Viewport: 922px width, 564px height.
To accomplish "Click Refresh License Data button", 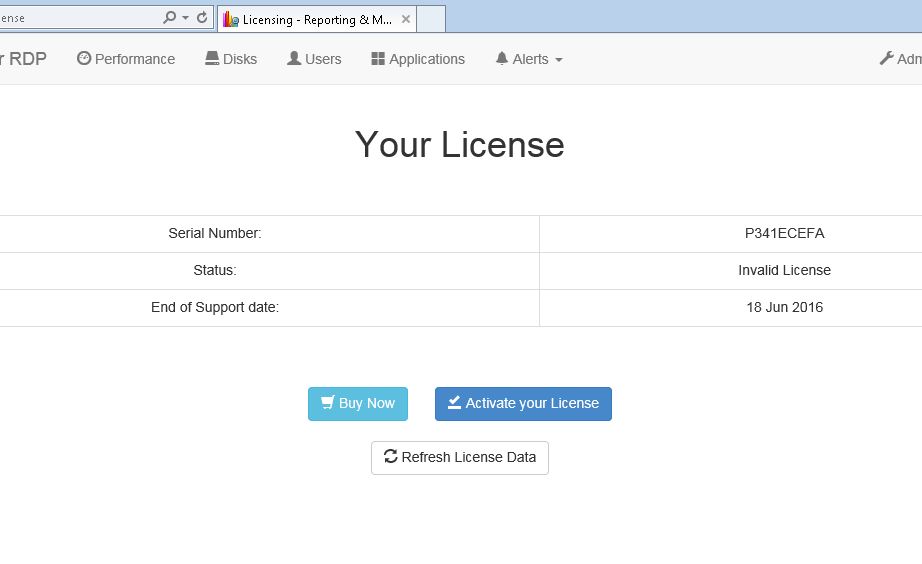I will point(460,458).
